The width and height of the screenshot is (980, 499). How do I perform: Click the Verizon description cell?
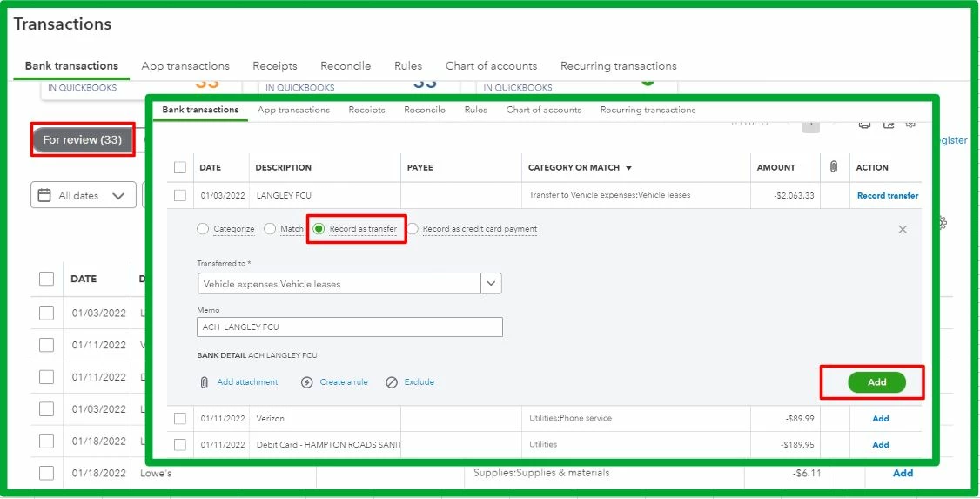tap(271, 418)
